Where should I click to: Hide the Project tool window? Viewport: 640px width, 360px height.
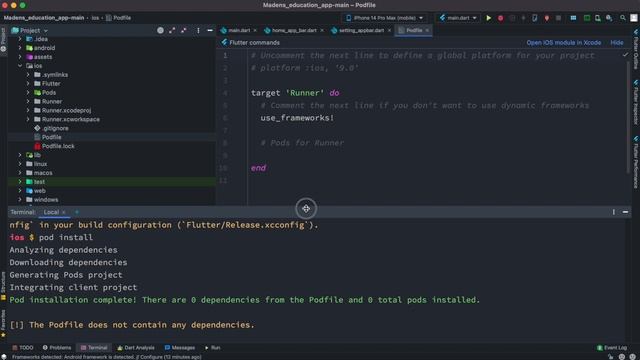[210, 30]
